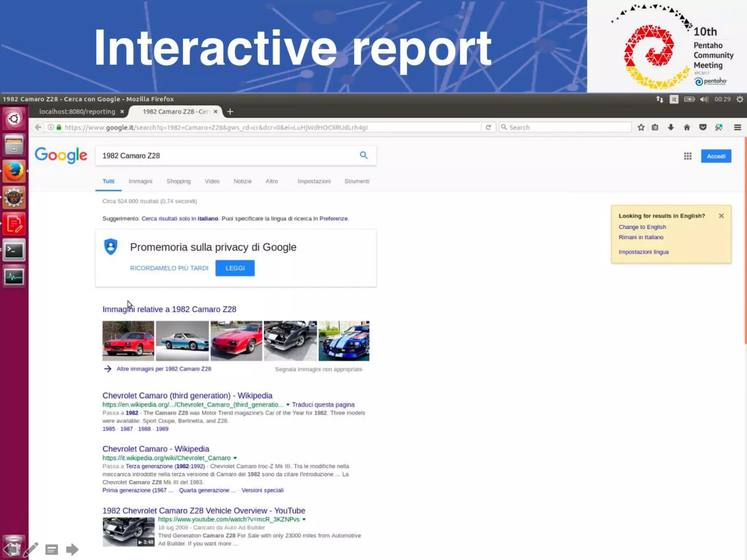The image size is (747, 560).
Task: Open the Firefox hamburger menu
Action: [737, 127]
